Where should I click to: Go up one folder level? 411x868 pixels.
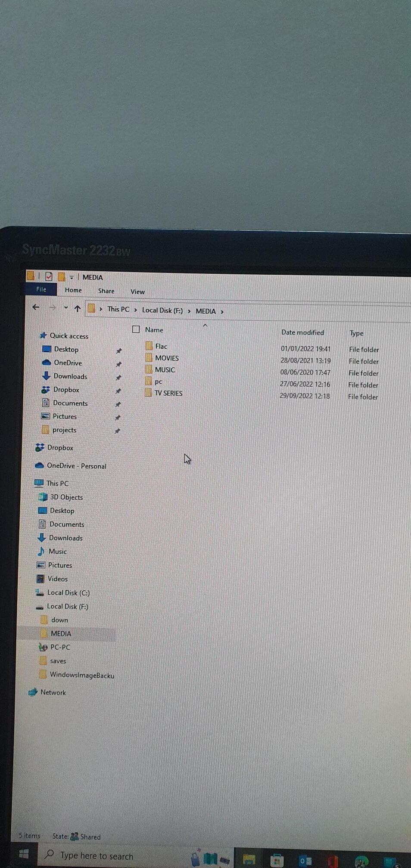(78, 308)
